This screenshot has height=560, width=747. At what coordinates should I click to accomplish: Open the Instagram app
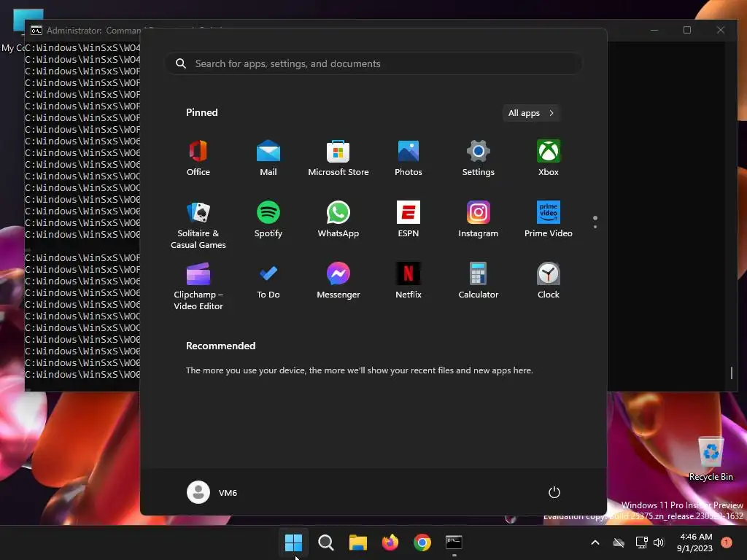coord(479,220)
